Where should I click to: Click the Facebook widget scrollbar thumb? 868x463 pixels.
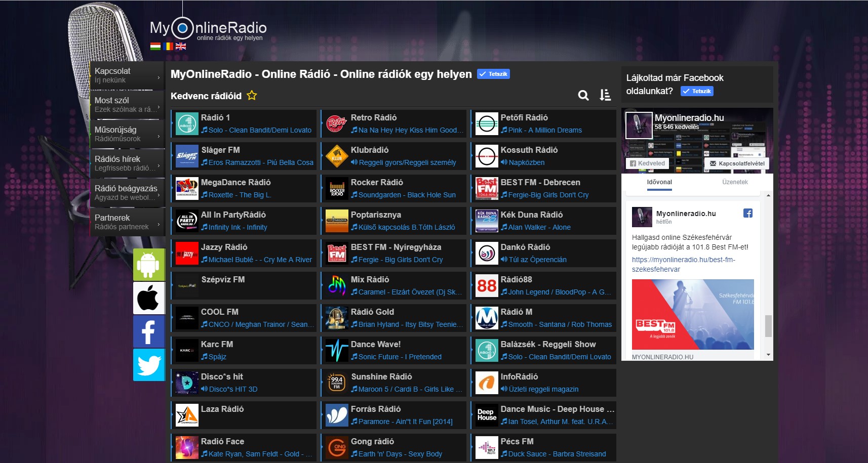(x=768, y=326)
